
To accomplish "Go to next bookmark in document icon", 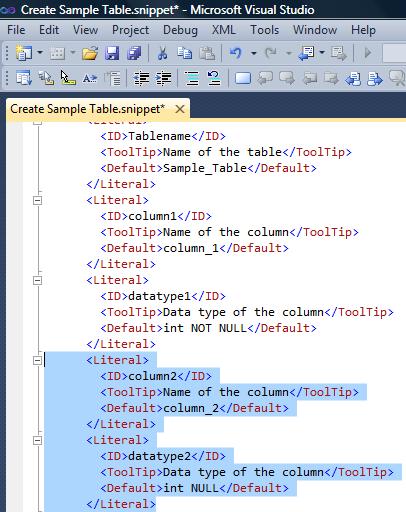I will (375, 79).
